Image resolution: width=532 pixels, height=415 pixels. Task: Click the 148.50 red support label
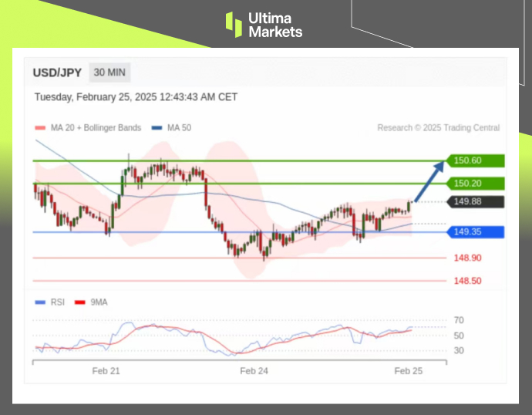[467, 281]
